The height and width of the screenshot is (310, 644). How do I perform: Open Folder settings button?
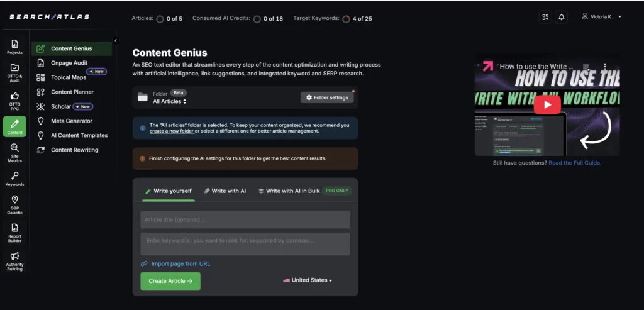[x=327, y=97]
